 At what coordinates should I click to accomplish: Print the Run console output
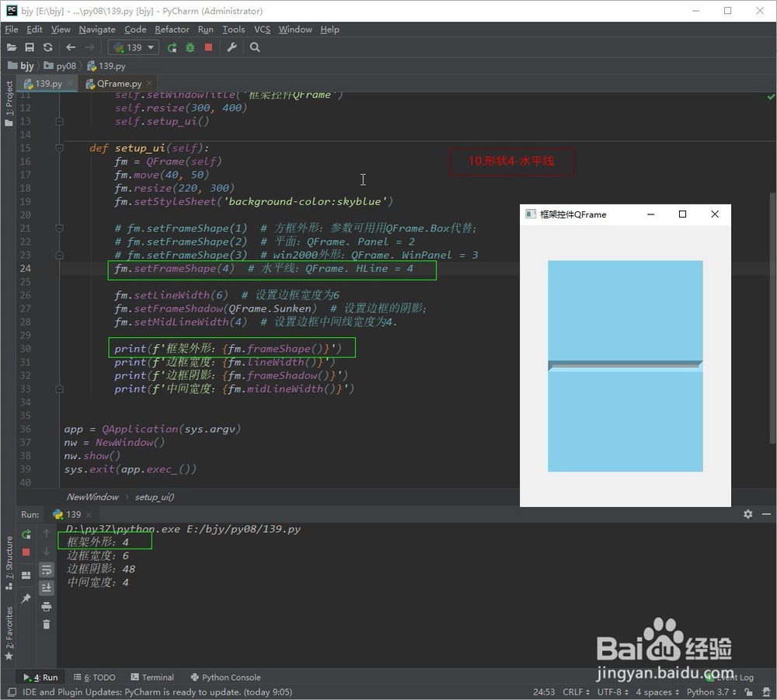coord(46,607)
